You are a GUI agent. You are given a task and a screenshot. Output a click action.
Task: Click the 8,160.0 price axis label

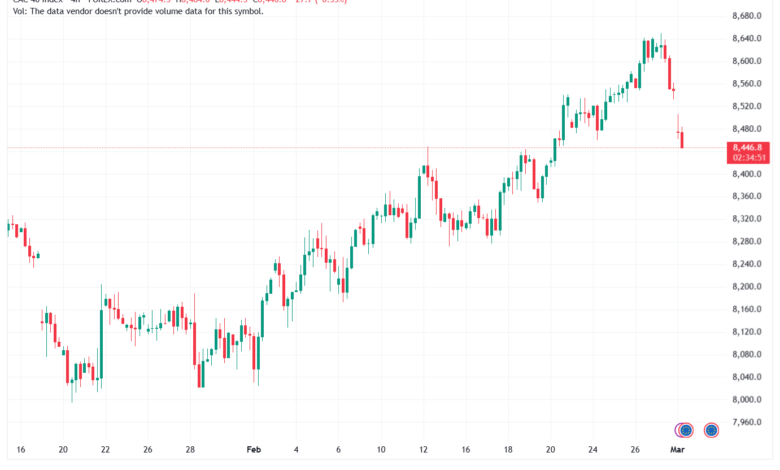[x=747, y=309]
